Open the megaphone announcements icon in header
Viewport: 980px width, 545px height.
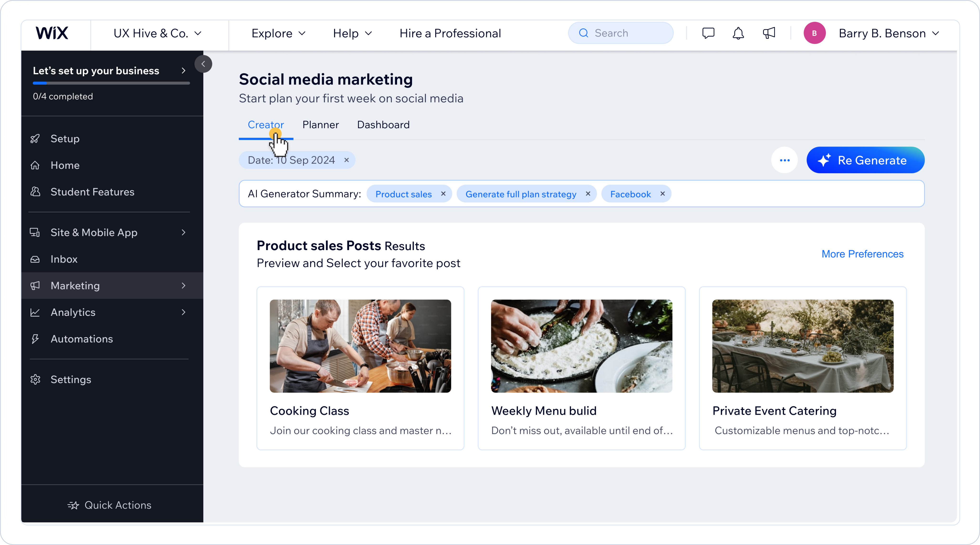[x=769, y=33]
